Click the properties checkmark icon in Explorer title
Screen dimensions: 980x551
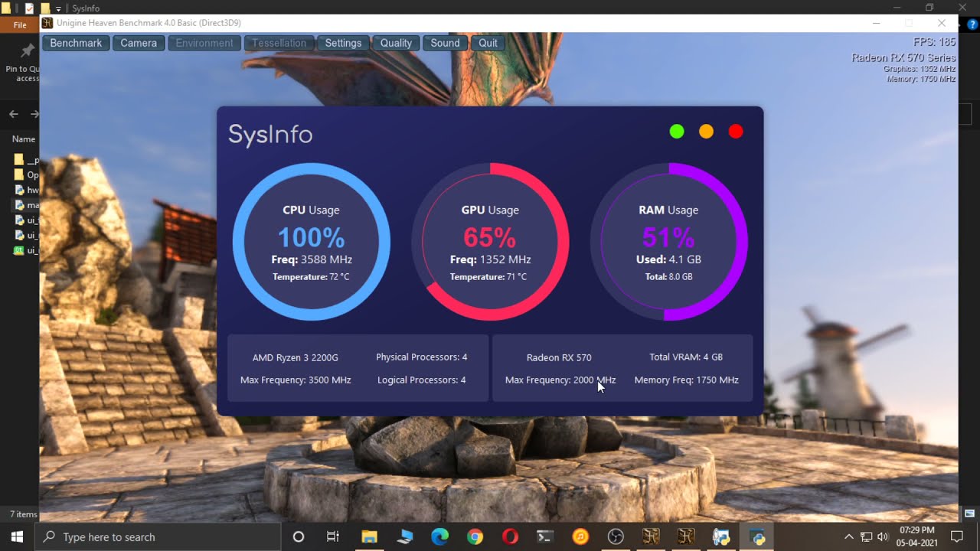pyautogui.click(x=29, y=8)
